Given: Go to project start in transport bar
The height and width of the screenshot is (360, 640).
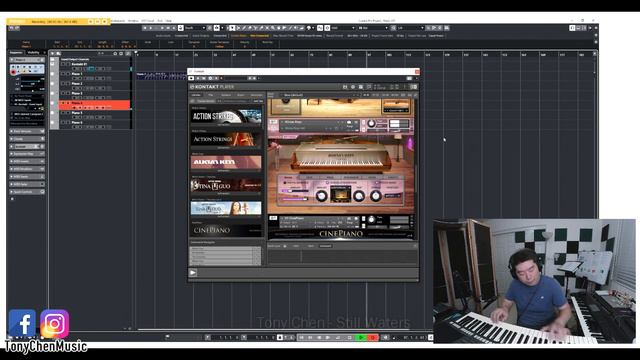Looking at the screenshot, I should click(x=301, y=338).
